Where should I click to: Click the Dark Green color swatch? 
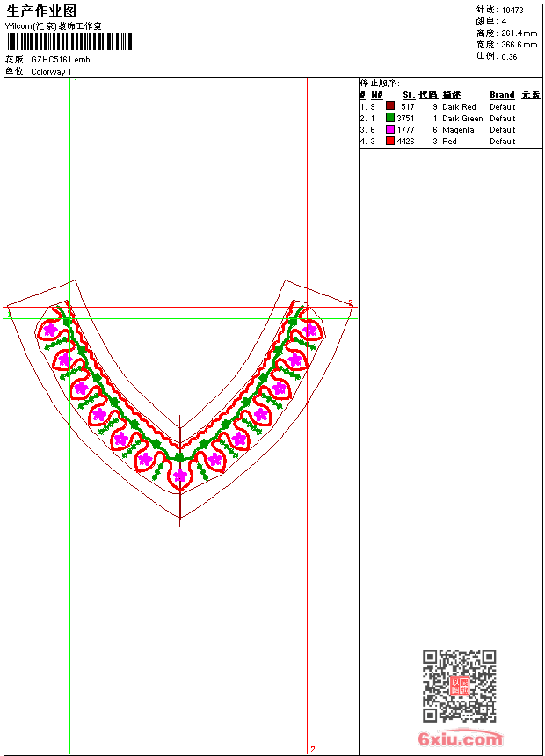click(390, 118)
